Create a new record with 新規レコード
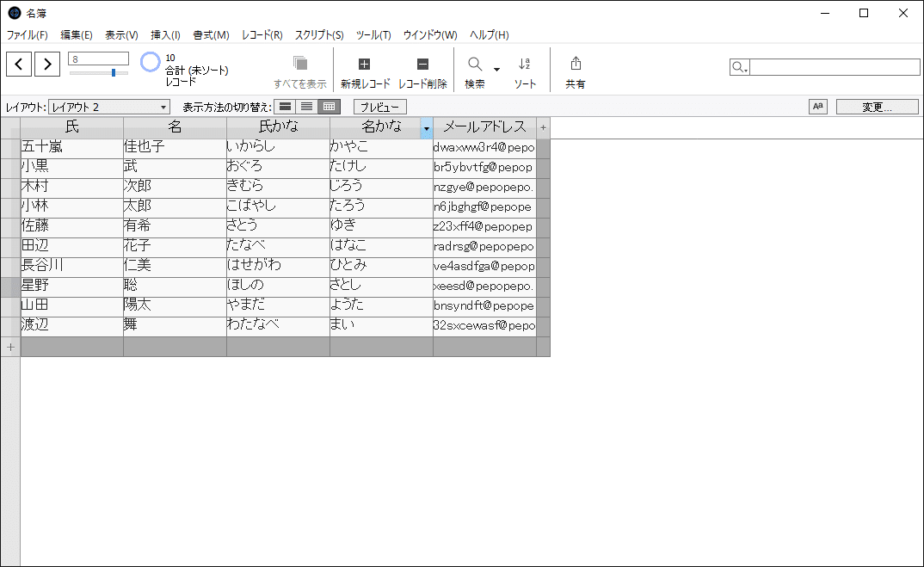The image size is (924, 567). click(x=364, y=69)
